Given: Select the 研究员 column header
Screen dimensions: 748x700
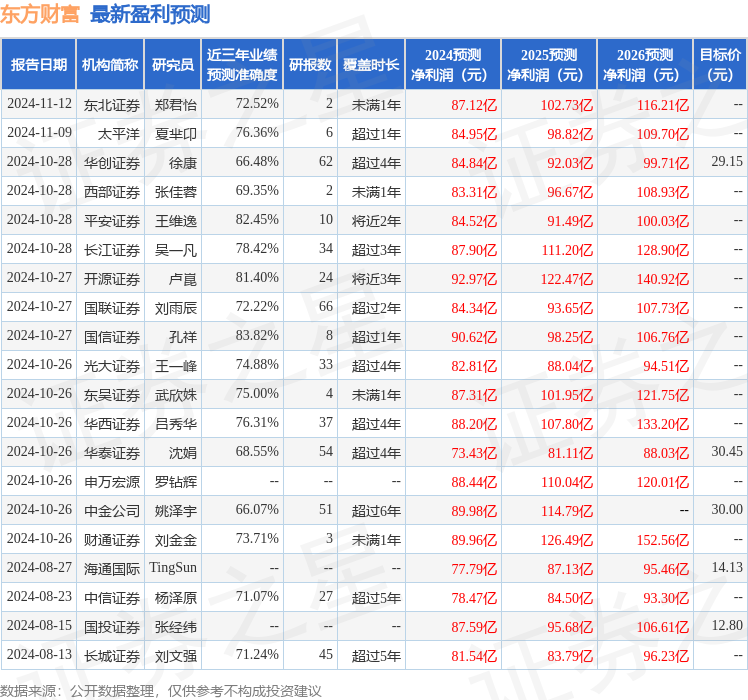Looking at the screenshot, I should tap(173, 64).
